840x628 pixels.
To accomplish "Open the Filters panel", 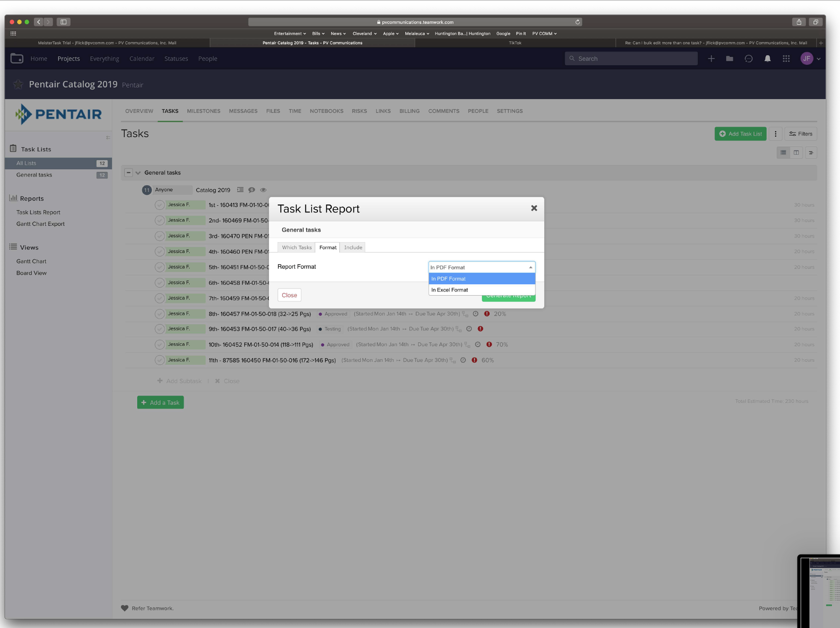I will 800,134.
